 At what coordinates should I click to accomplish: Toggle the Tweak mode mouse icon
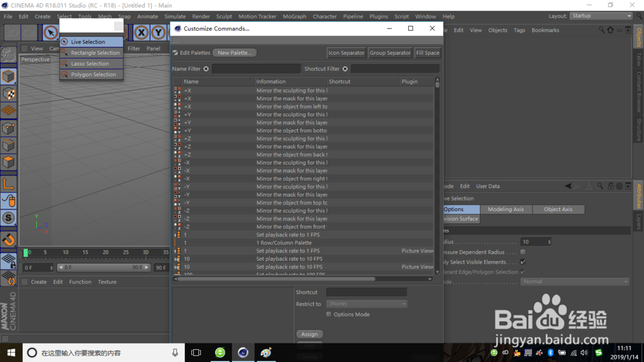[x=8, y=201]
